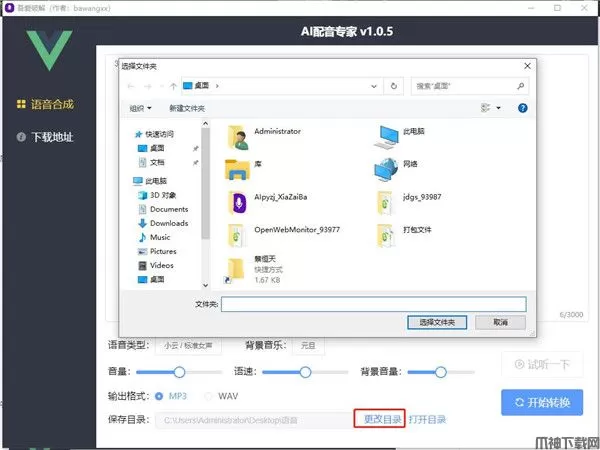Click the 音量 volume slider handle
600x450 pixels.
[x=179, y=372]
